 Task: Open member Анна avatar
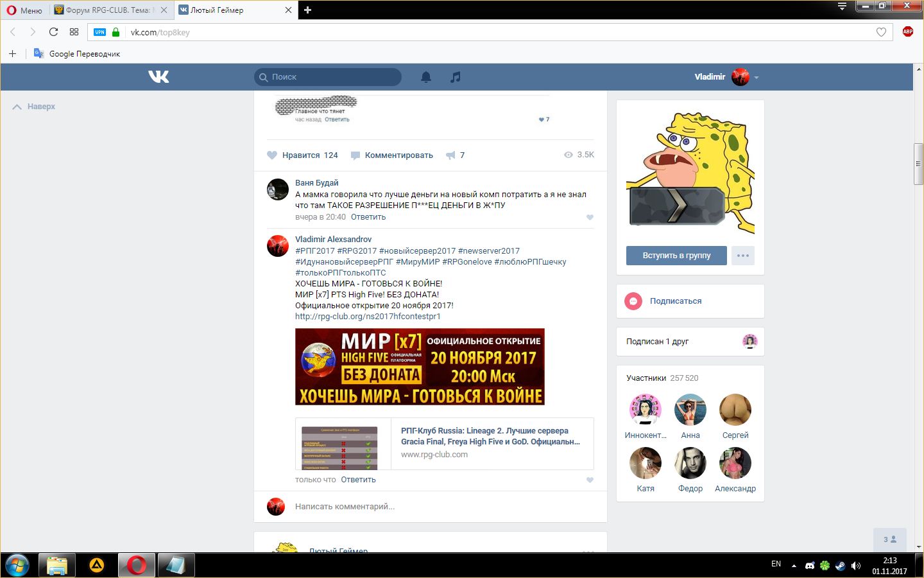(690, 410)
